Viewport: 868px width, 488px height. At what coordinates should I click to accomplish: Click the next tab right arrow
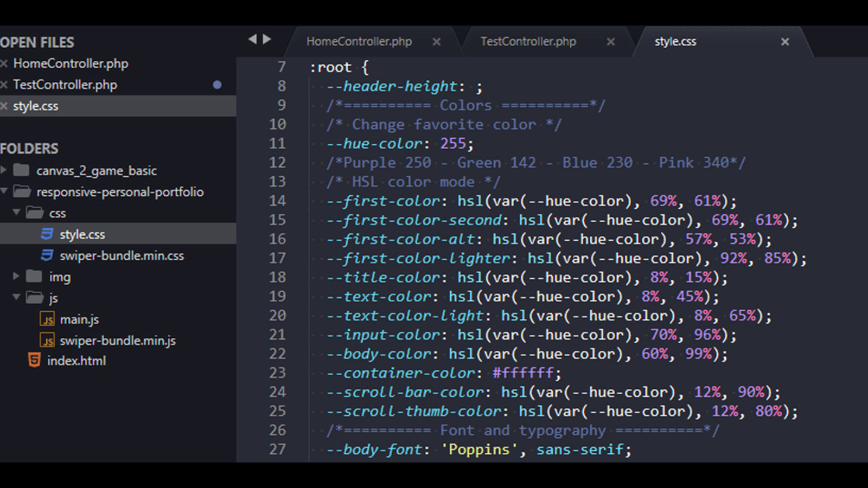click(x=267, y=39)
